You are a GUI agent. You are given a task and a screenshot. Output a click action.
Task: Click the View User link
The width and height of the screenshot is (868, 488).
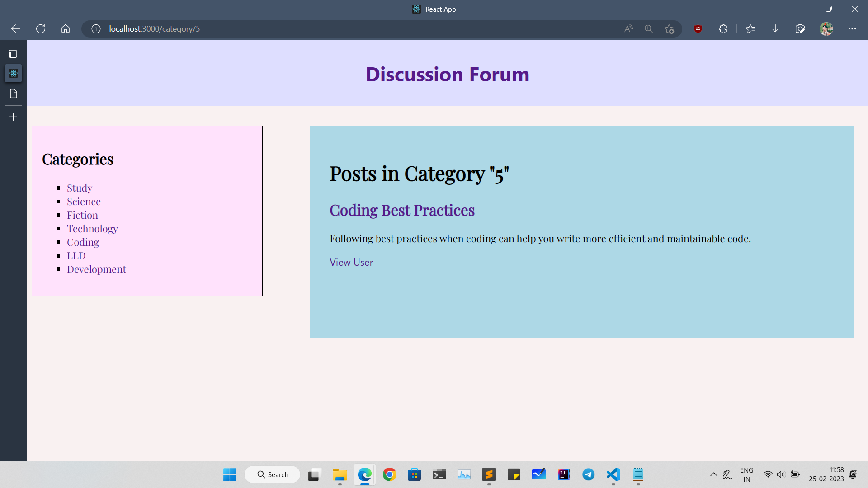[351, 262]
